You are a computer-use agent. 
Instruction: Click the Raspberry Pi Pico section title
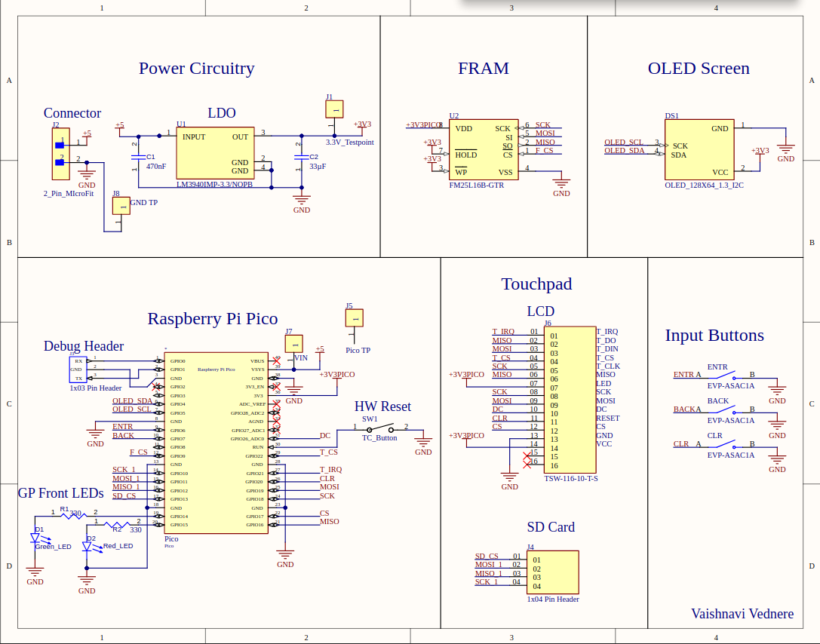click(212, 318)
